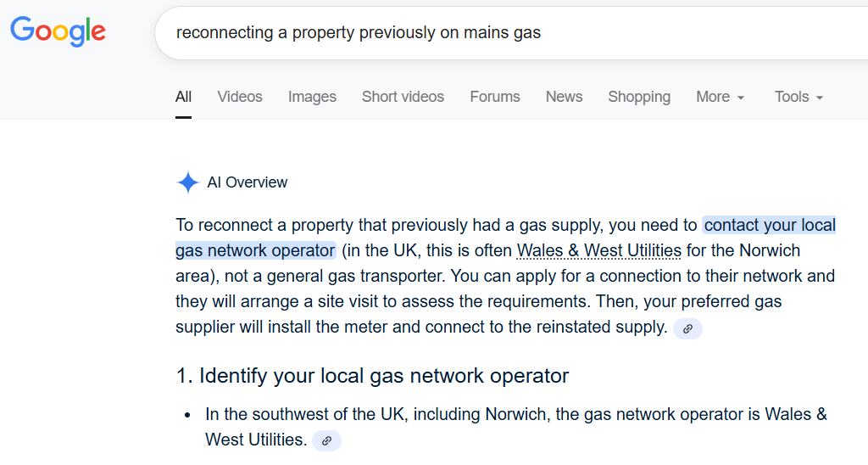
Task: Click the 'Identify your local gas network operator' heading
Action: pos(372,376)
